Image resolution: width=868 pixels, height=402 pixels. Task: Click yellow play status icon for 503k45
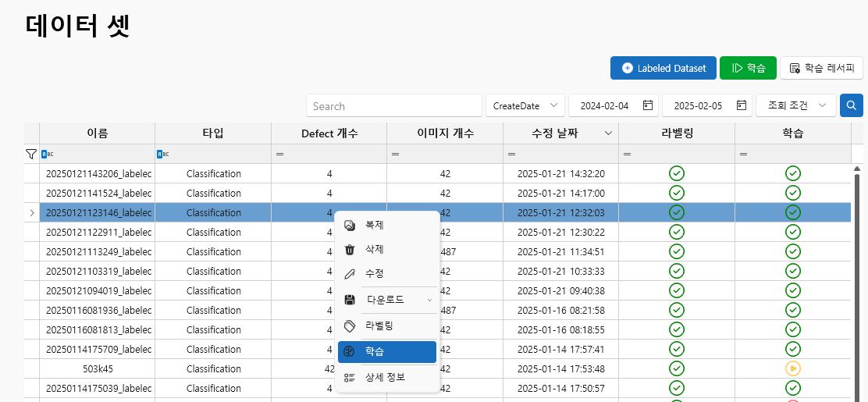(793, 368)
